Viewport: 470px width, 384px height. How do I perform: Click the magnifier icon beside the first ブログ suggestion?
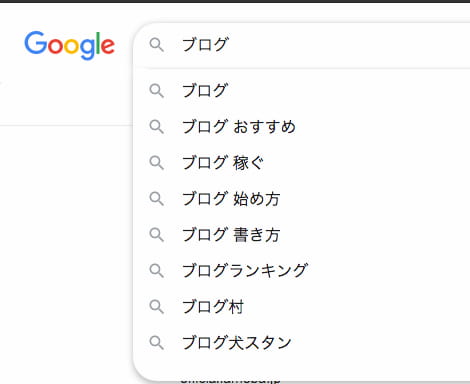(156, 91)
